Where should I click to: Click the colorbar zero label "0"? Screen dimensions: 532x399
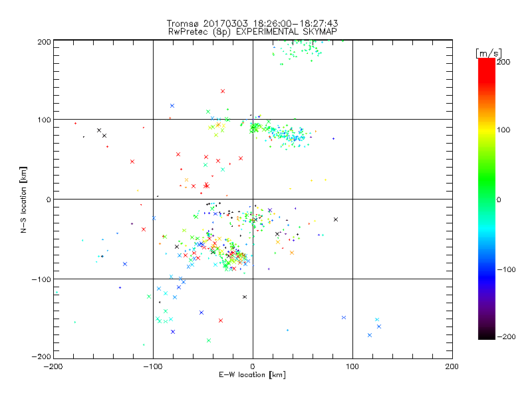pyautogui.click(x=499, y=199)
